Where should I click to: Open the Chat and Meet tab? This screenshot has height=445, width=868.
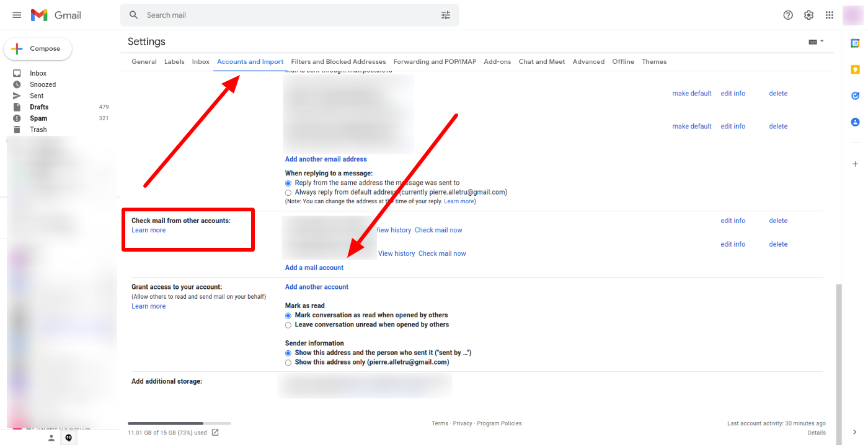(x=542, y=61)
